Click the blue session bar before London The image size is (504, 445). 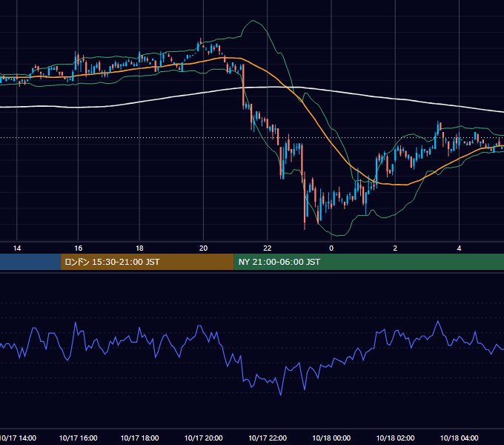coord(30,262)
